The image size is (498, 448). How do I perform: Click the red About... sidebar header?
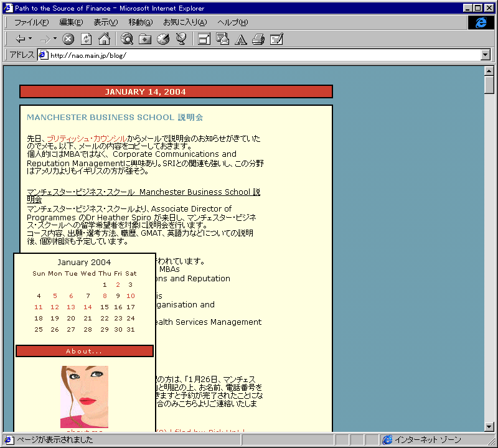(x=85, y=351)
